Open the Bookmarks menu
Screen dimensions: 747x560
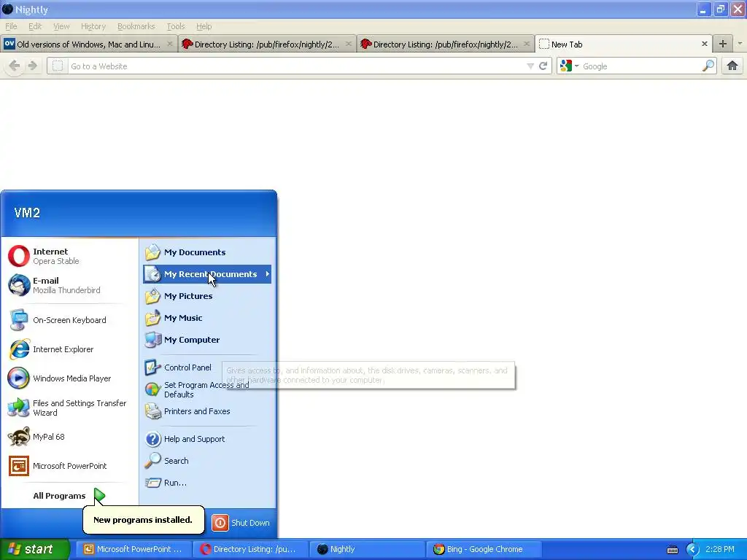coord(136,26)
